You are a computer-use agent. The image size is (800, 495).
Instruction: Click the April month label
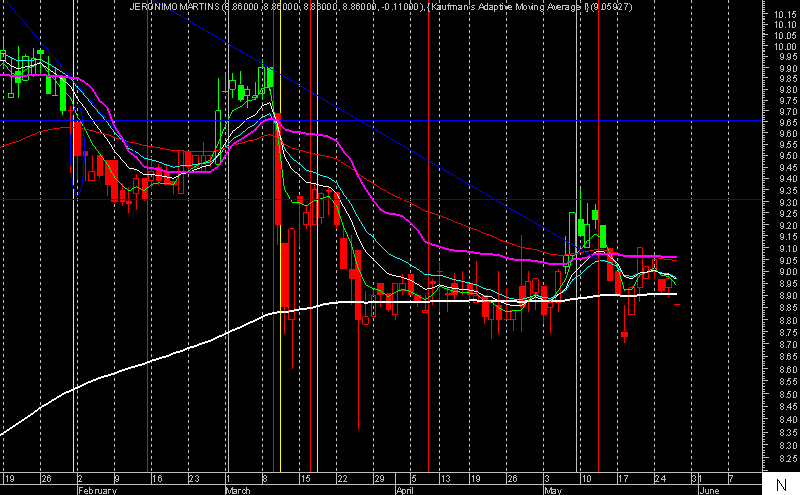[405, 490]
